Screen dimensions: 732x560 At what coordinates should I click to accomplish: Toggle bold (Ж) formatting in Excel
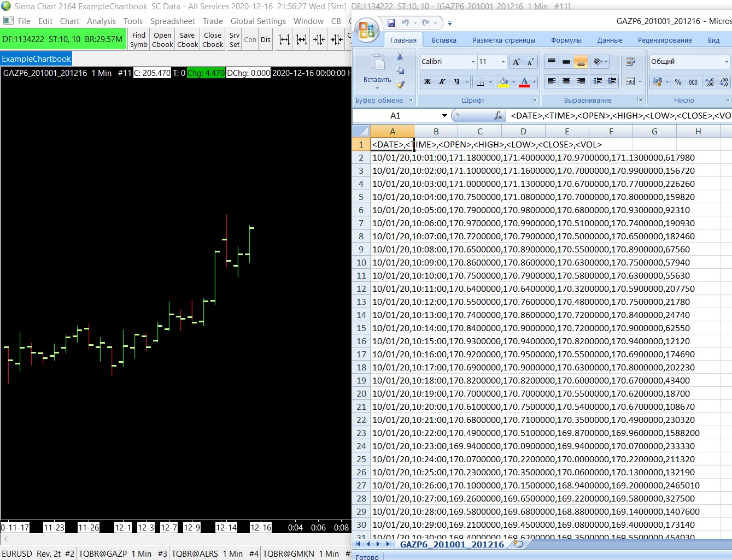point(428,82)
